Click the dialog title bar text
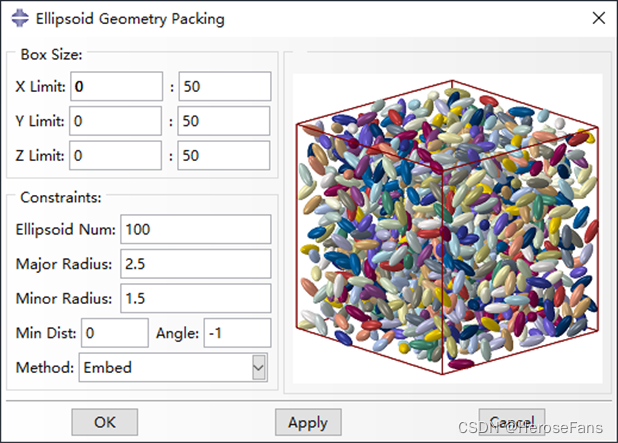Screen dimensions: 618x443 pos(130,19)
